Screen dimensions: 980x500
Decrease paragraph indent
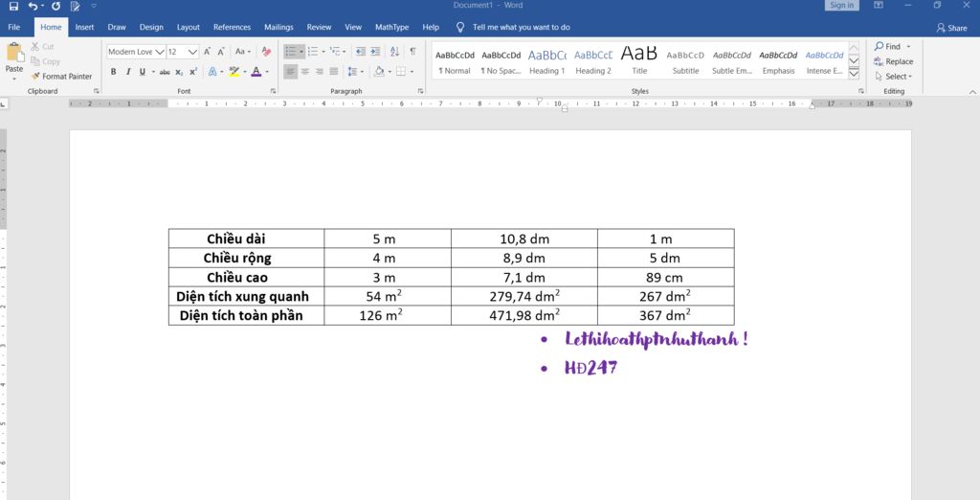pyautogui.click(x=360, y=52)
